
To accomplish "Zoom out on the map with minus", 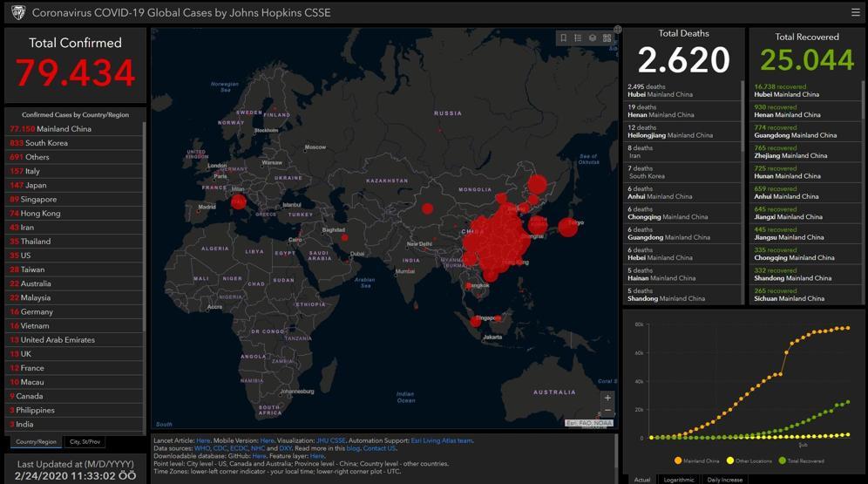I will click(607, 411).
